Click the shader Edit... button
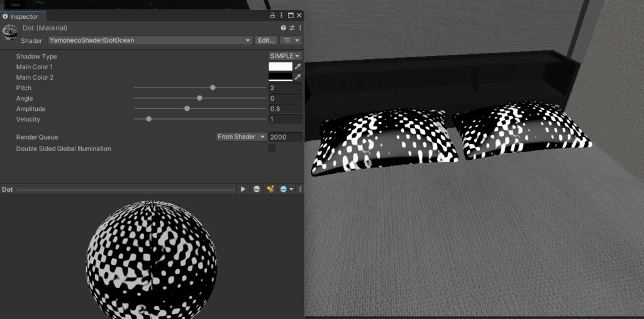644x319 pixels. click(266, 40)
